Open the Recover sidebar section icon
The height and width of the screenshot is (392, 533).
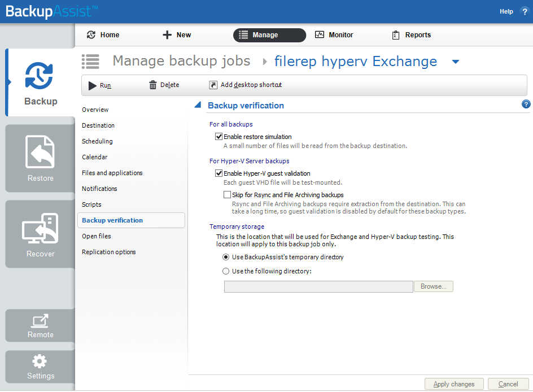point(40,228)
